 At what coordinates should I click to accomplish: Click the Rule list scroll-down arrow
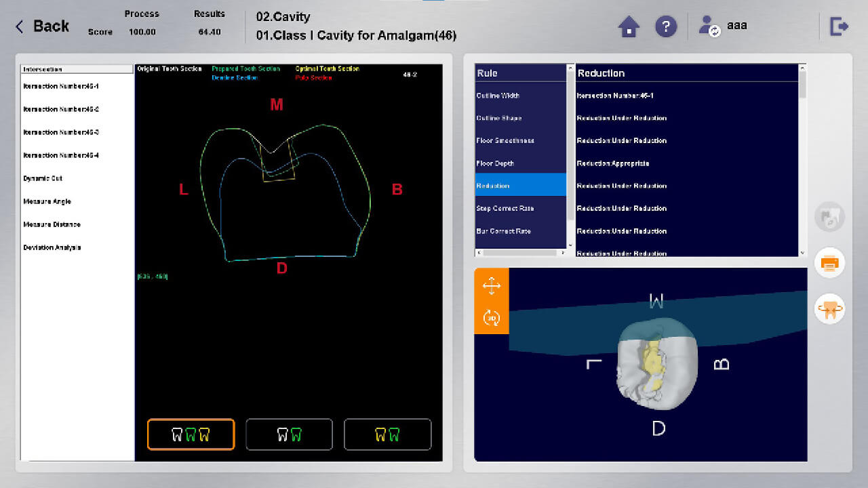pos(570,245)
